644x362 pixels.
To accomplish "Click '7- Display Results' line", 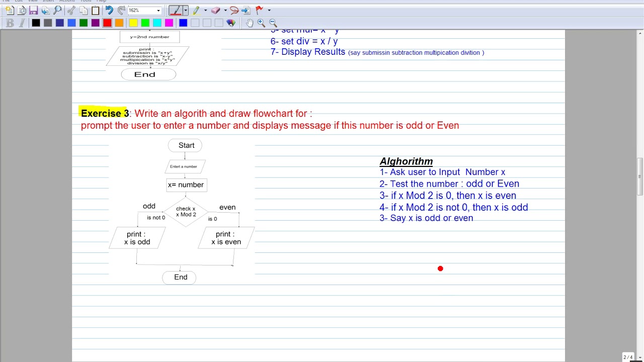I will click(x=377, y=52).
